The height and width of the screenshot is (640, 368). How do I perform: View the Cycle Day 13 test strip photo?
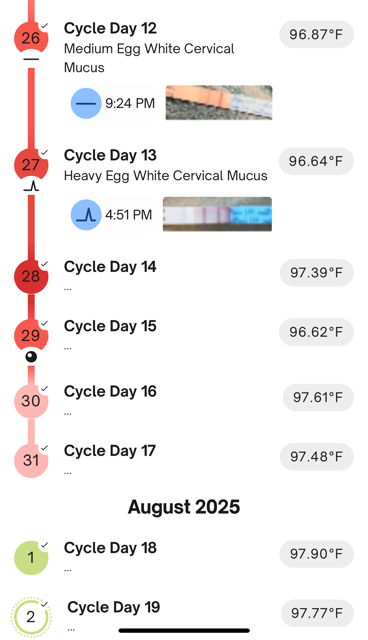point(217,214)
